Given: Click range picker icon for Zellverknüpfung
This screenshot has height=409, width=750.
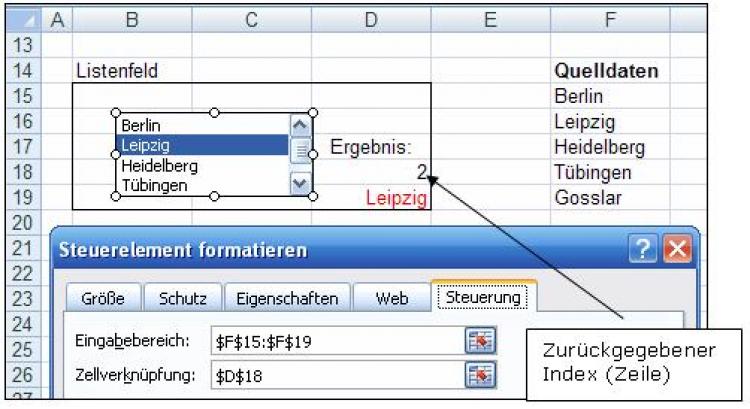Looking at the screenshot, I should 482,378.
